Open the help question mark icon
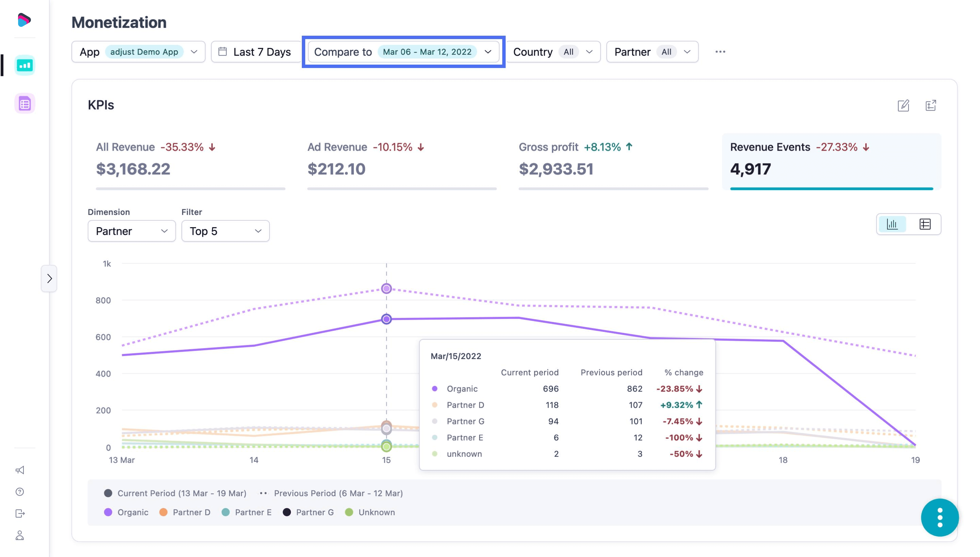Screen dimensions: 980x557 pyautogui.click(x=20, y=492)
